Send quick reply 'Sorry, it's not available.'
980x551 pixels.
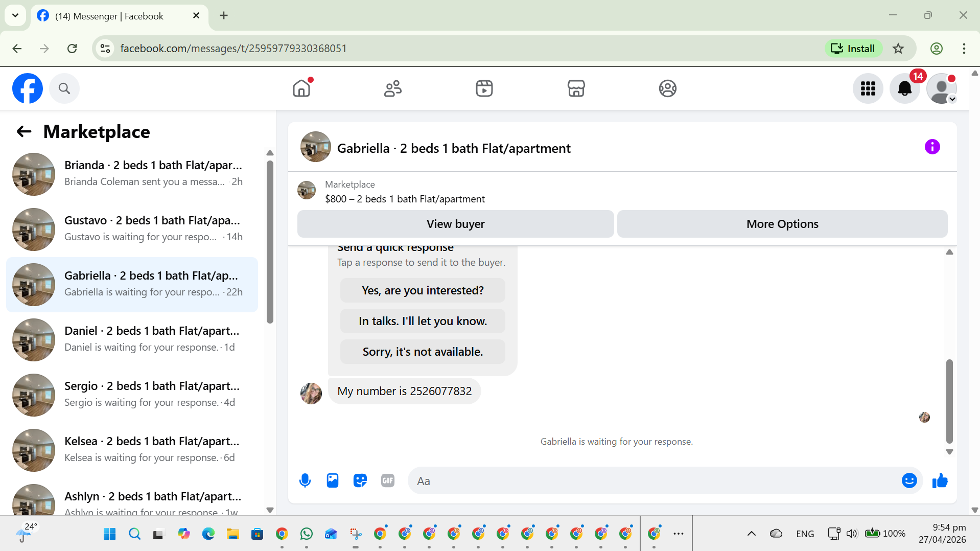(x=423, y=352)
